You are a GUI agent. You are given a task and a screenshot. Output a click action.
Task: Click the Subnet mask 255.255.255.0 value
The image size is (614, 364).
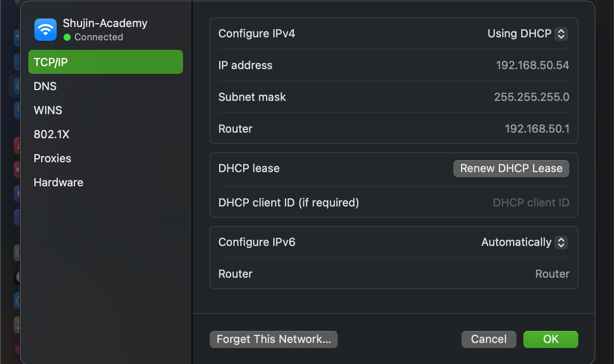(532, 97)
